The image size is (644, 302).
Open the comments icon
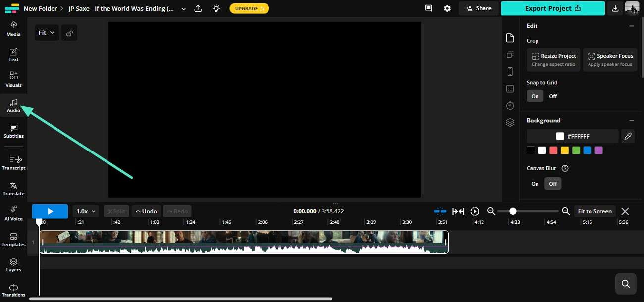(x=429, y=8)
